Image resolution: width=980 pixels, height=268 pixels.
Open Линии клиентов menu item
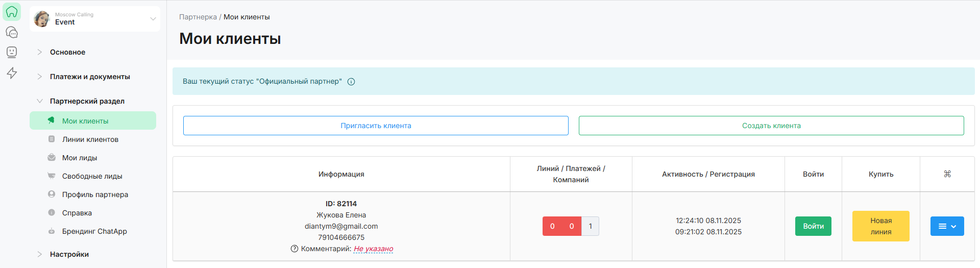point(90,139)
